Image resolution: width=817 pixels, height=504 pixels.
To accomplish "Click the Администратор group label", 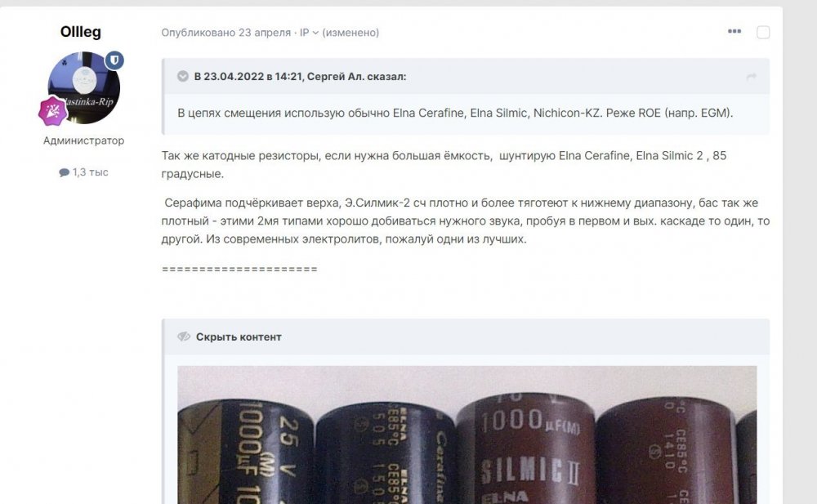I will tap(84, 140).
